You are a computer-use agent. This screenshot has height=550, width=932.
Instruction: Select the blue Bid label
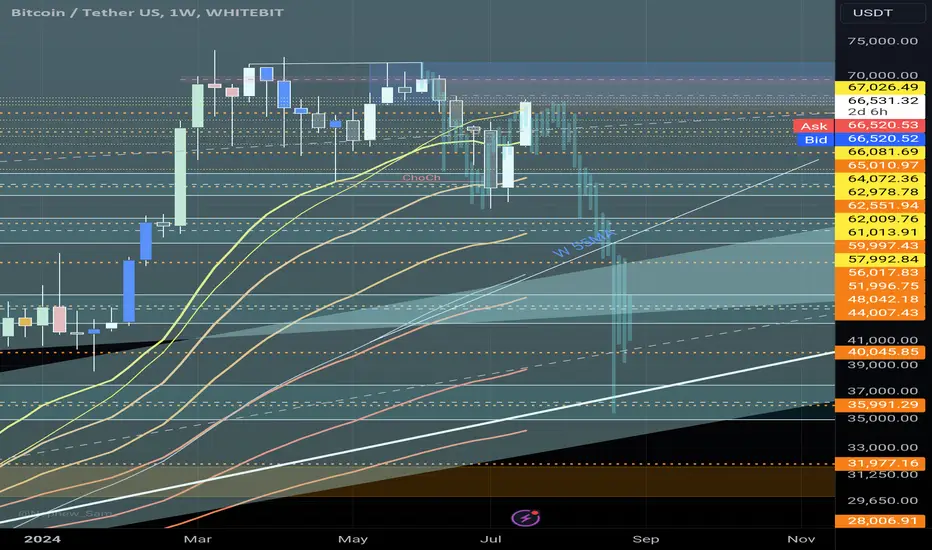click(816, 139)
